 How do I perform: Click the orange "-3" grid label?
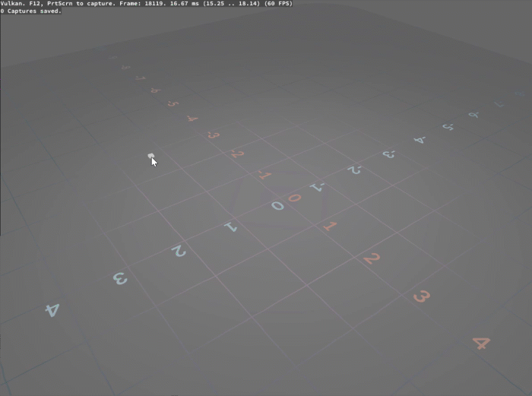214,135
